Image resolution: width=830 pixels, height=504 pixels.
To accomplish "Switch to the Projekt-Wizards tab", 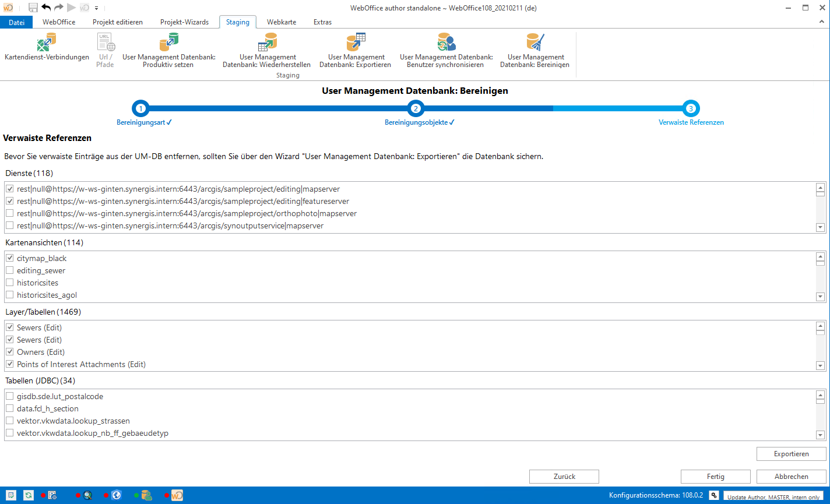I will [184, 22].
